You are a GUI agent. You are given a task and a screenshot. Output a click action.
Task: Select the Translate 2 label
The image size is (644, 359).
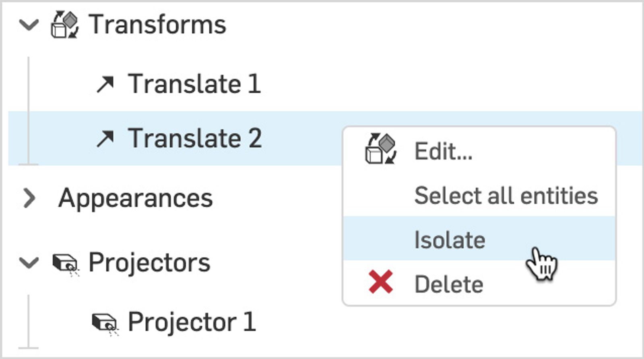pos(195,139)
